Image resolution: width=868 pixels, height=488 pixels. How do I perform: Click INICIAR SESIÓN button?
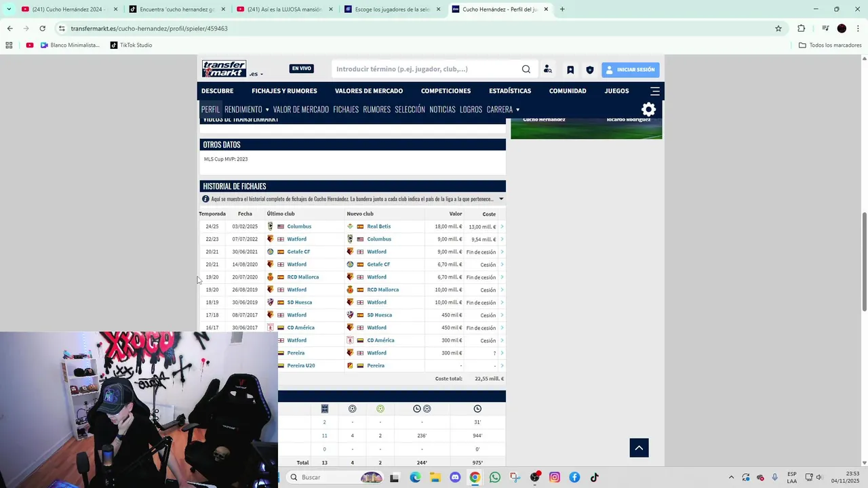[x=630, y=69]
